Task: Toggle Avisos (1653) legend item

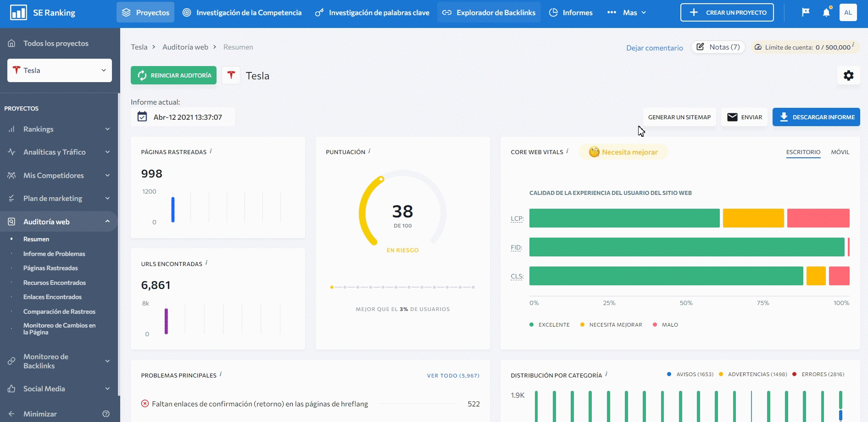Action: tap(690, 374)
